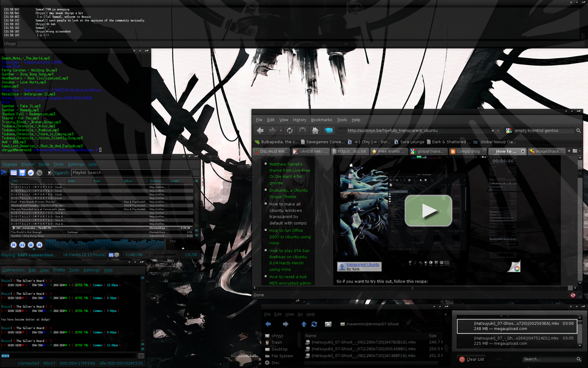588x368 pixels.
Task: Click the downloads Search field
Action: [x=551, y=359]
